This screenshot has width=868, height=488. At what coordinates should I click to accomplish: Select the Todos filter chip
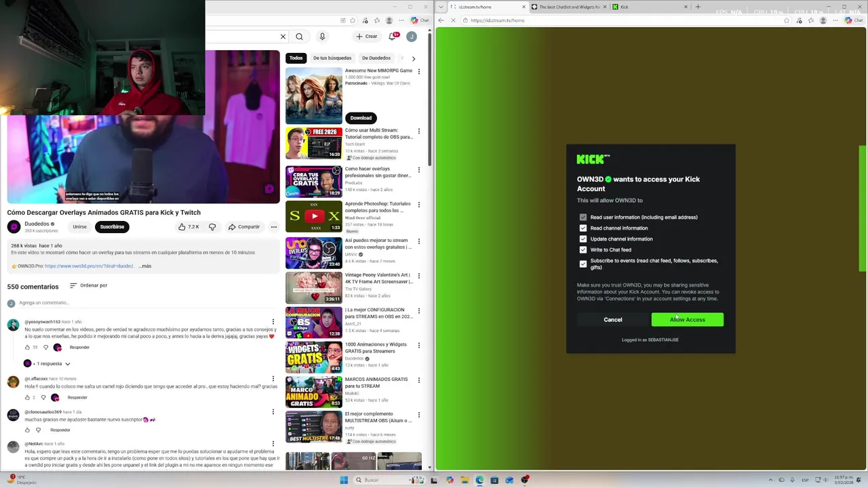click(296, 58)
